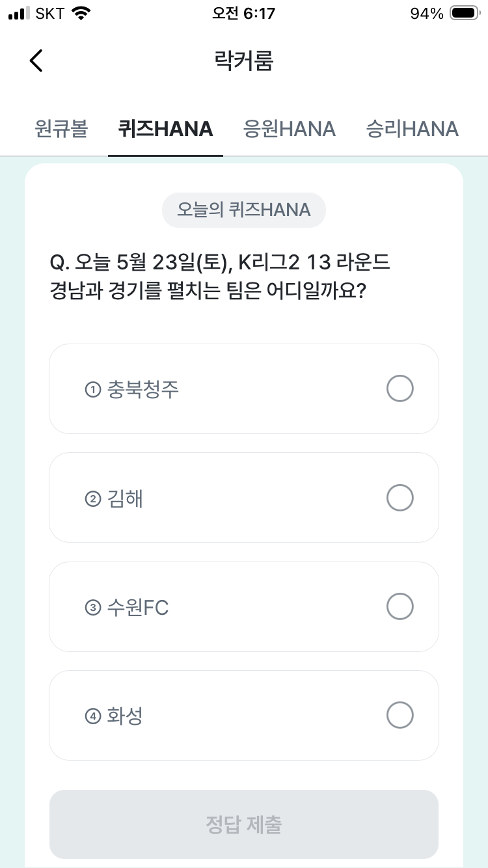
Task: Switch to the 원큐볼 tab
Action: (61, 129)
